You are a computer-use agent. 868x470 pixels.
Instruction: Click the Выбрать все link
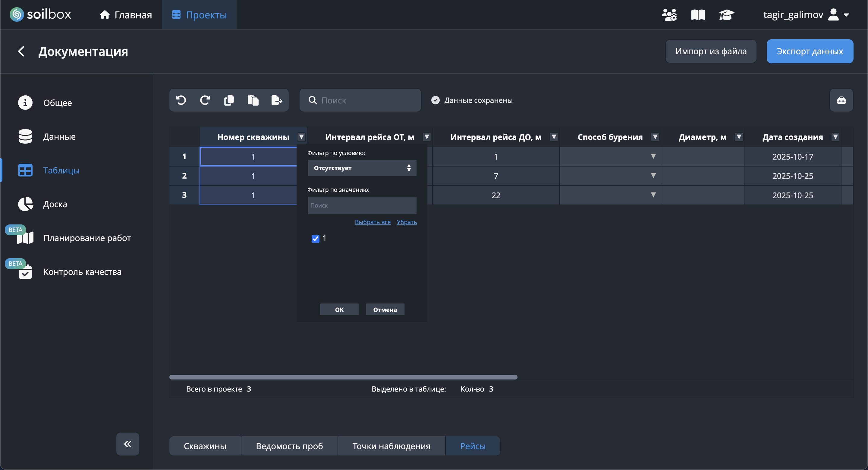click(x=372, y=222)
